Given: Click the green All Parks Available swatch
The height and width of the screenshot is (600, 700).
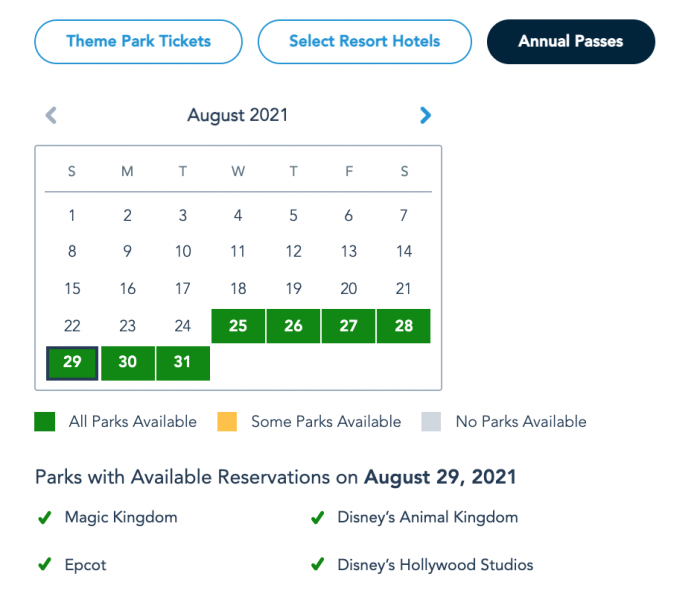Looking at the screenshot, I should (x=45, y=422).
